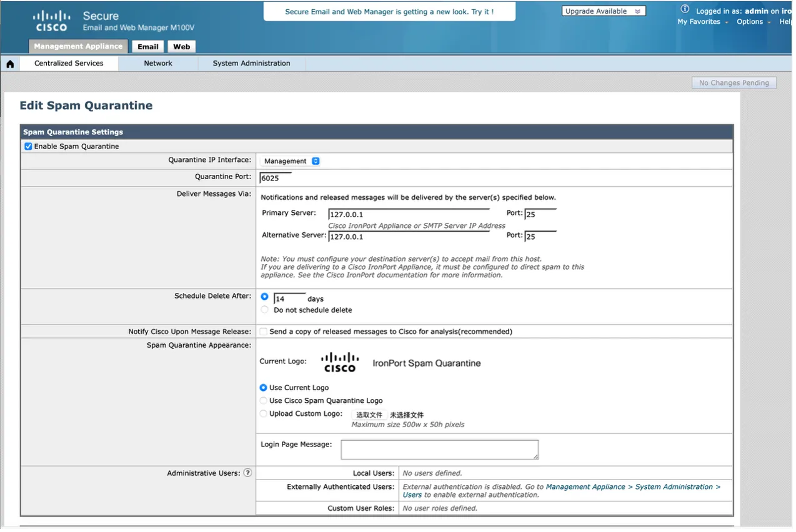Select Use Cisco Spam Quarantine Logo
796x532 pixels.
tap(264, 401)
